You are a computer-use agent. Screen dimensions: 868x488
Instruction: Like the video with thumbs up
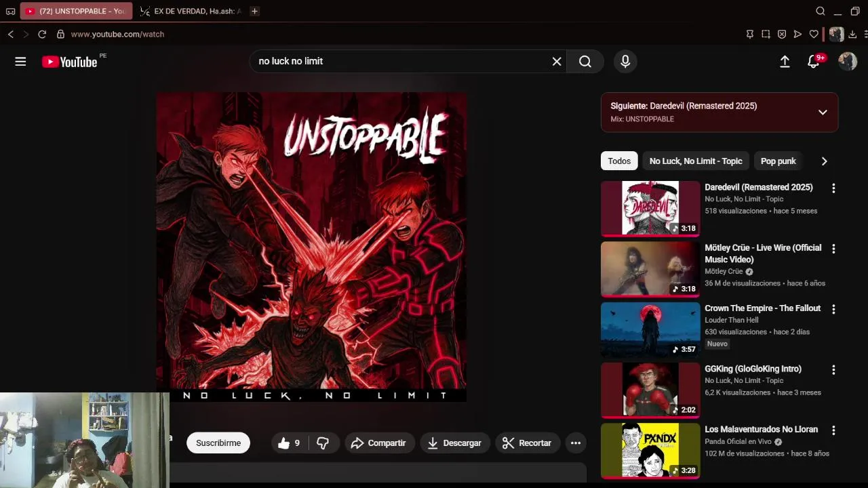pos(290,443)
